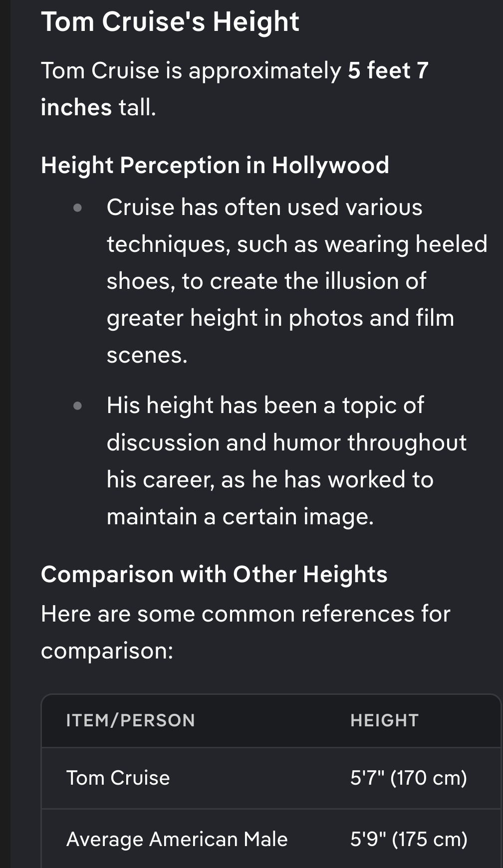503x868 pixels.
Task: Click the second bullet point marker
Action: click(x=77, y=406)
